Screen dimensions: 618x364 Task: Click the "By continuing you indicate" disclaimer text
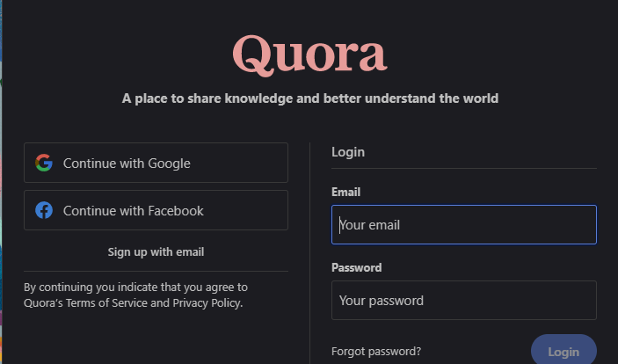point(135,288)
